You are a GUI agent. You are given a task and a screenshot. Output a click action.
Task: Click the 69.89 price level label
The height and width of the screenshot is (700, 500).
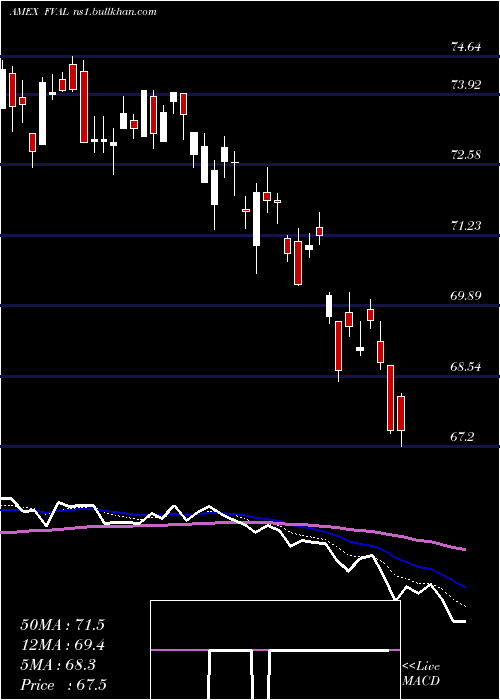pyautogui.click(x=466, y=295)
